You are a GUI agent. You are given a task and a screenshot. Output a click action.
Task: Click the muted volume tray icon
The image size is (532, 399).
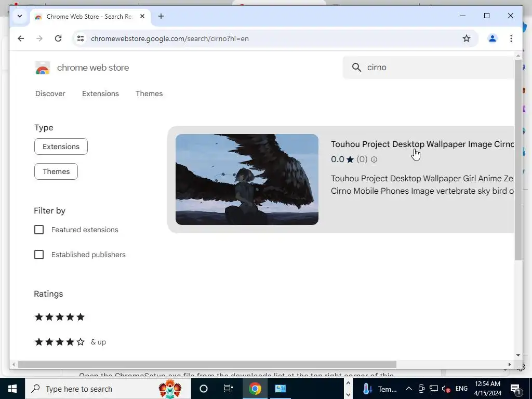click(446, 389)
